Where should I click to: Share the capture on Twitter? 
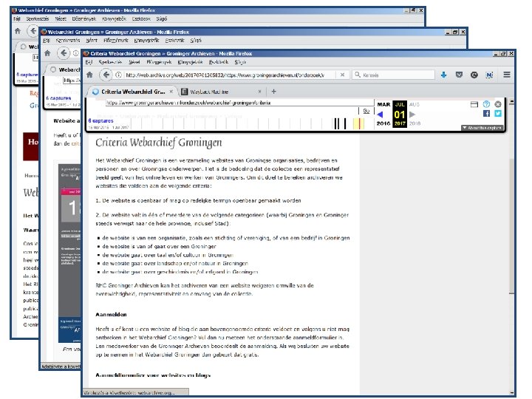498,114
